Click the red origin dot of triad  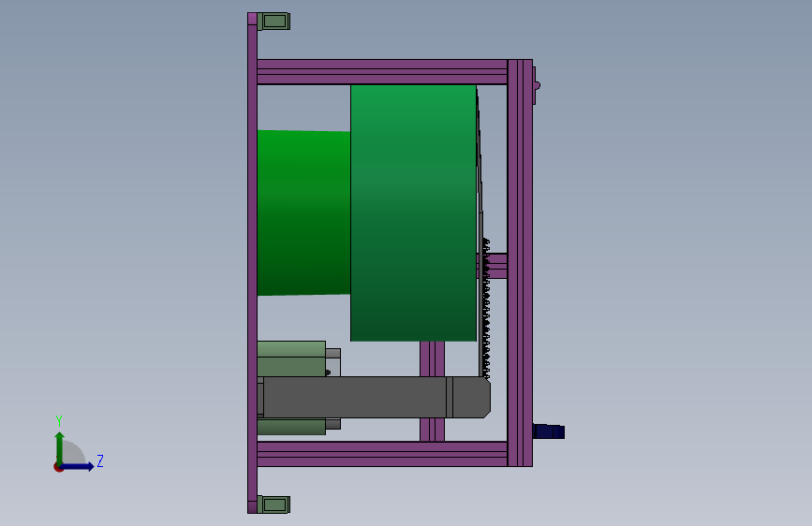pos(58,467)
